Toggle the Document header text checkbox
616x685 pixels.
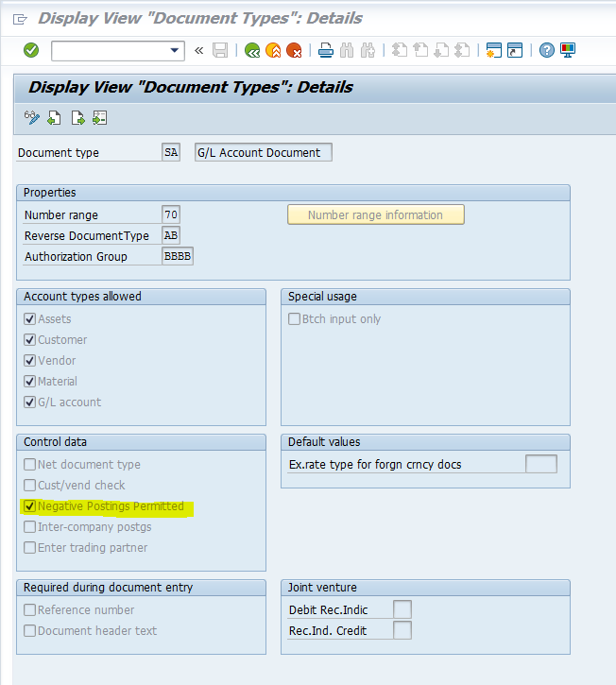tap(29, 631)
